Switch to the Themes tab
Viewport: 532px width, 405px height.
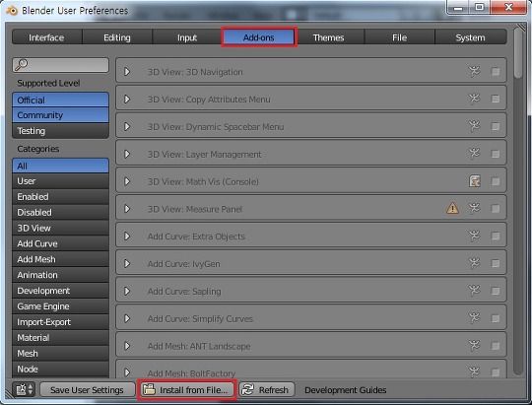pyautogui.click(x=328, y=37)
